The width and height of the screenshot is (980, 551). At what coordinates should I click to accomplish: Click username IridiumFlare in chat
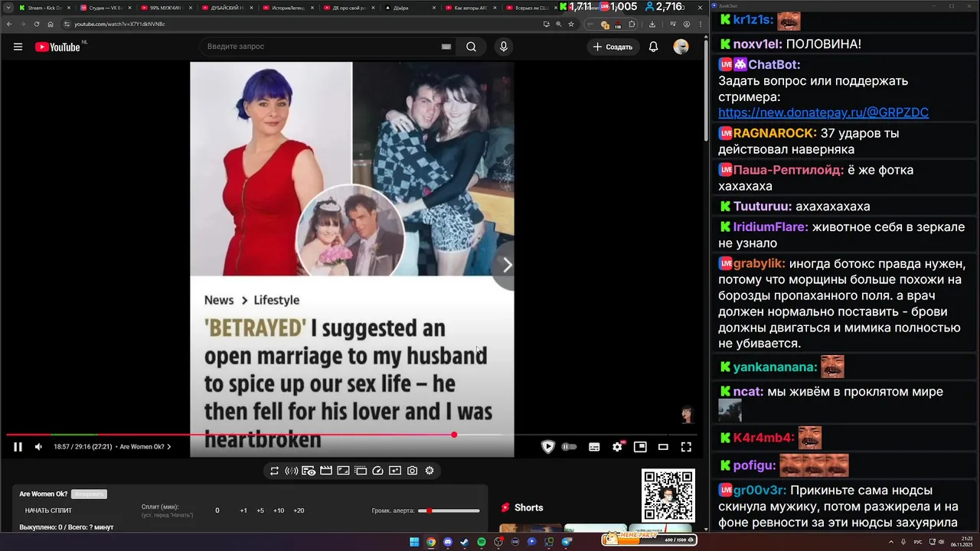pos(771,227)
